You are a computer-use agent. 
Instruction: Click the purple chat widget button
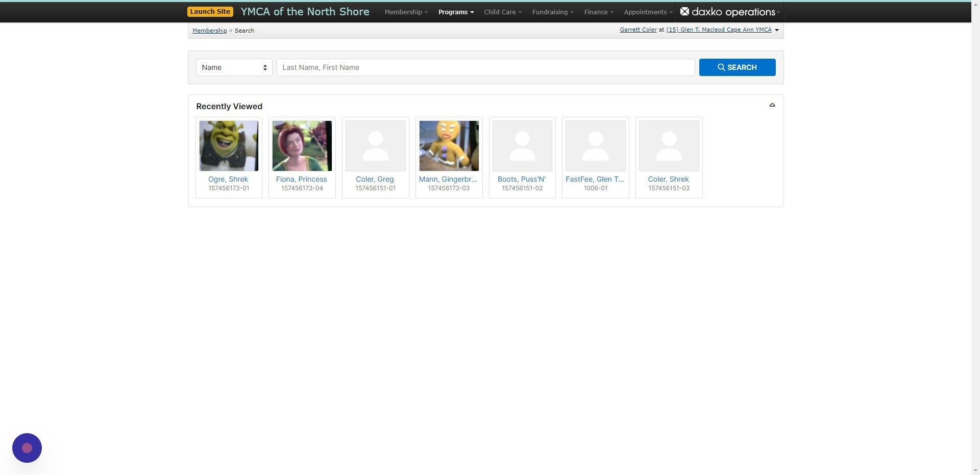pyautogui.click(x=27, y=448)
